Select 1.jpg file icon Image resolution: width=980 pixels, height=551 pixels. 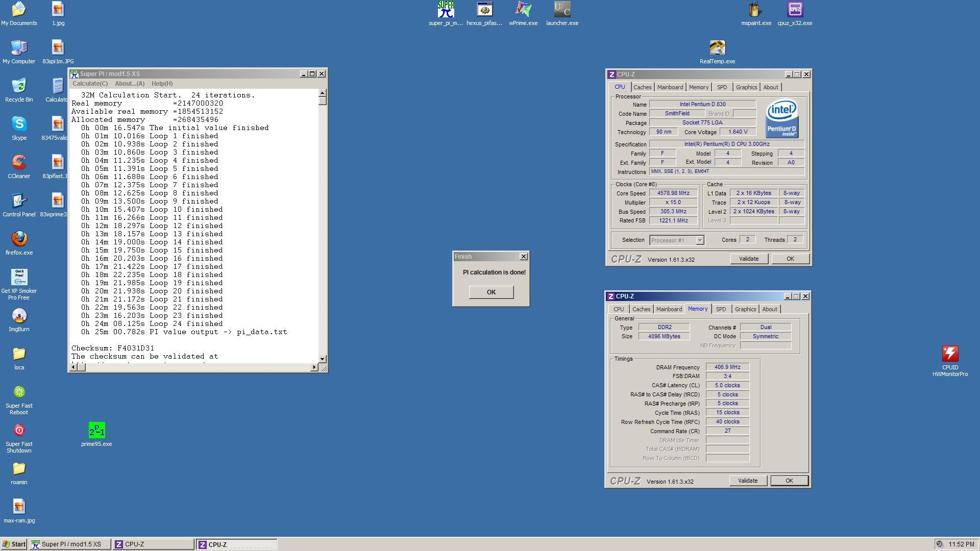pos(58,13)
